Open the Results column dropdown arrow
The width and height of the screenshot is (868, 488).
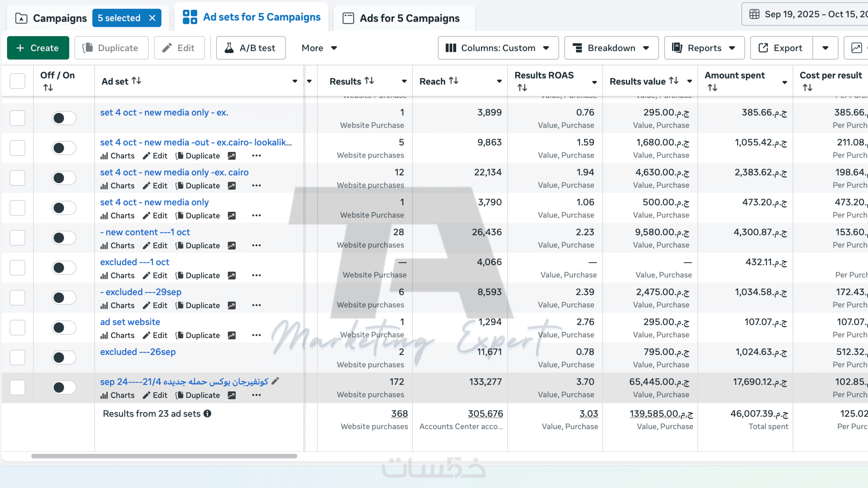tap(404, 81)
